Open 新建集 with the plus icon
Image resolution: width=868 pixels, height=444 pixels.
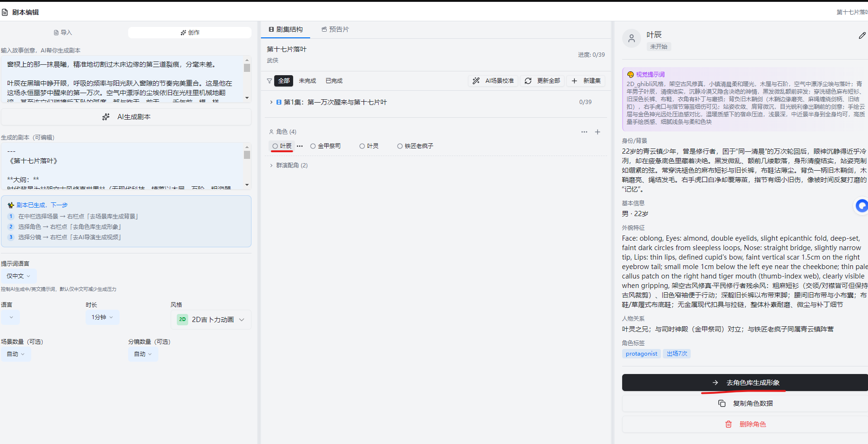[x=574, y=80]
